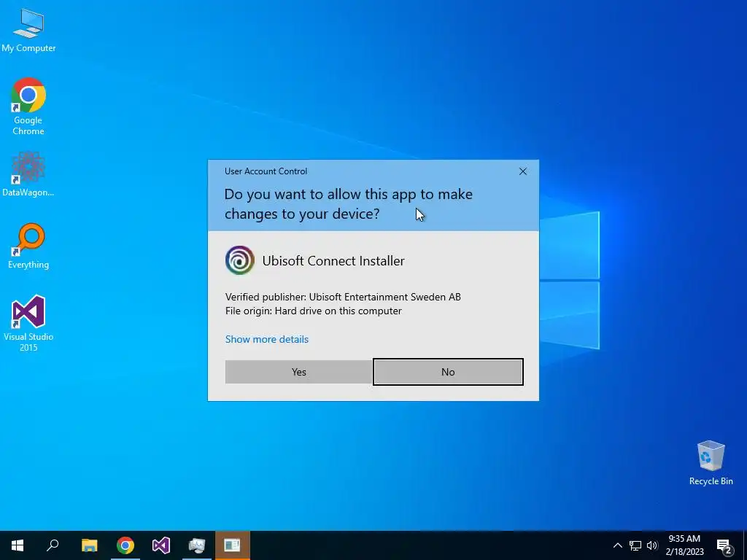Select Visual Studio 2015 desktop shortcut

[28, 324]
